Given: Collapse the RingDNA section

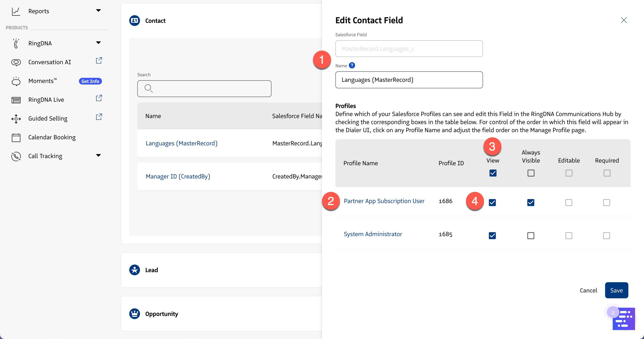Looking at the screenshot, I should pyautogui.click(x=98, y=43).
